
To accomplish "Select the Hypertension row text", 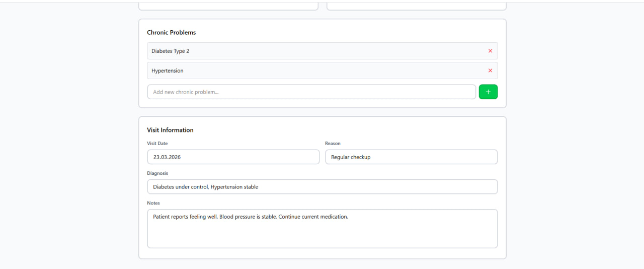I will [x=168, y=71].
